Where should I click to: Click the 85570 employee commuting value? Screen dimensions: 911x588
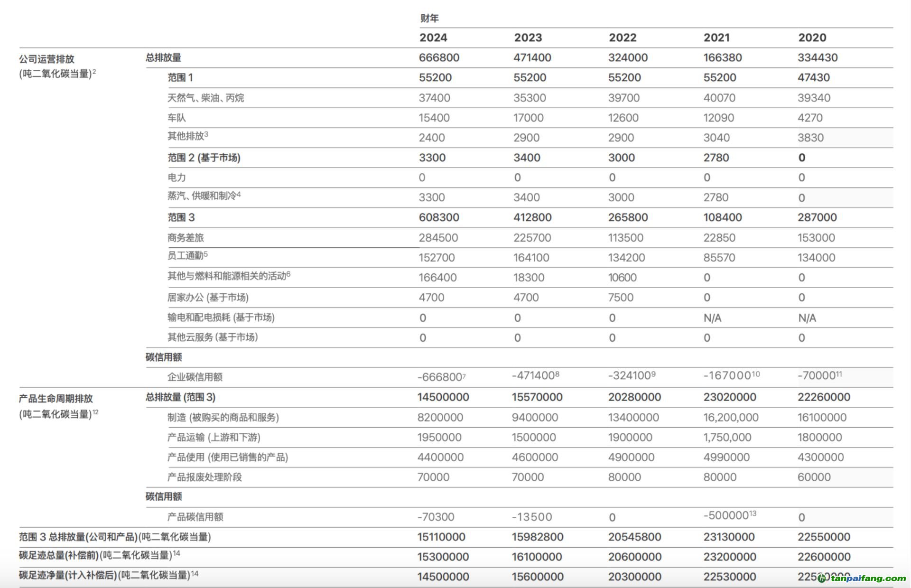coord(719,258)
